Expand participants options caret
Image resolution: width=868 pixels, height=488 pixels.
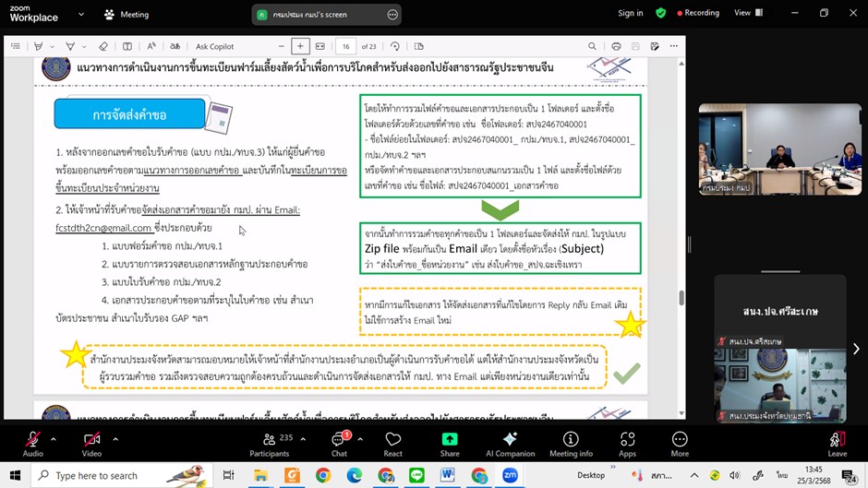click(303, 439)
